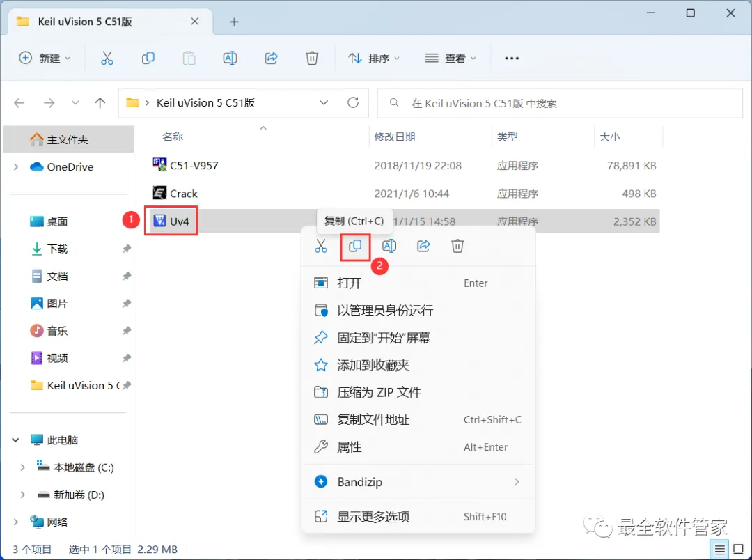
Task: Choose 属性 in the context menu
Action: [418, 447]
